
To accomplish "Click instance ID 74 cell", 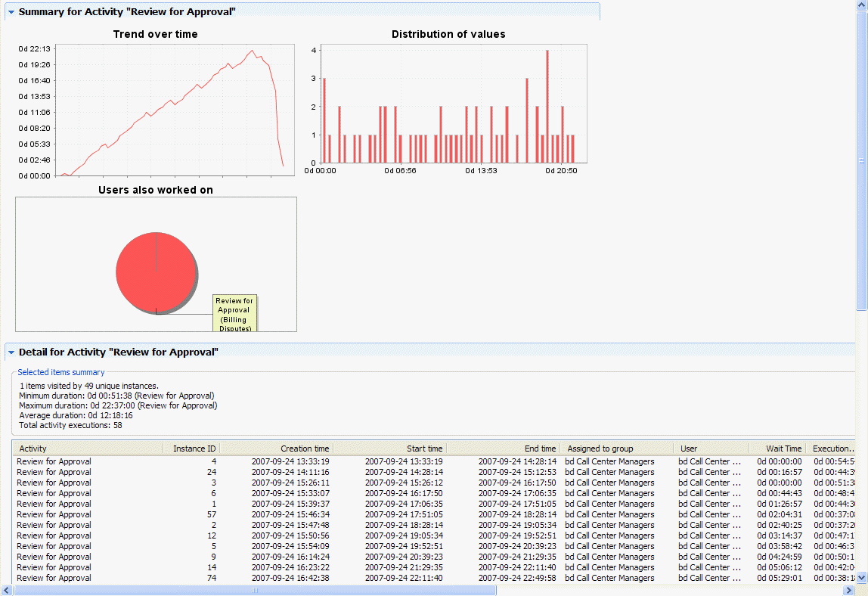I will 212,578.
